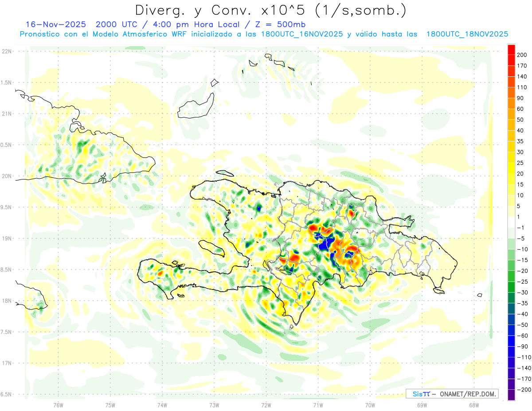532x411 pixels.
Task: Click the "74W" longitude label
Action: pos(162,405)
